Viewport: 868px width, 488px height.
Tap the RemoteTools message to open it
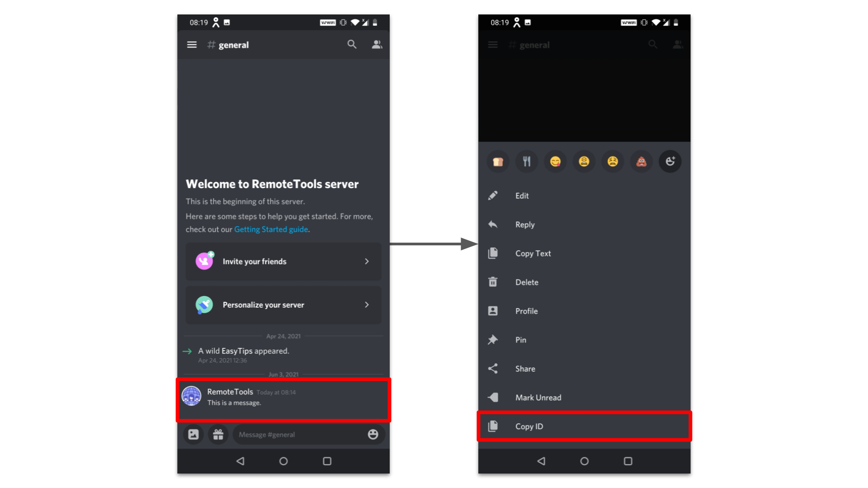(x=284, y=397)
